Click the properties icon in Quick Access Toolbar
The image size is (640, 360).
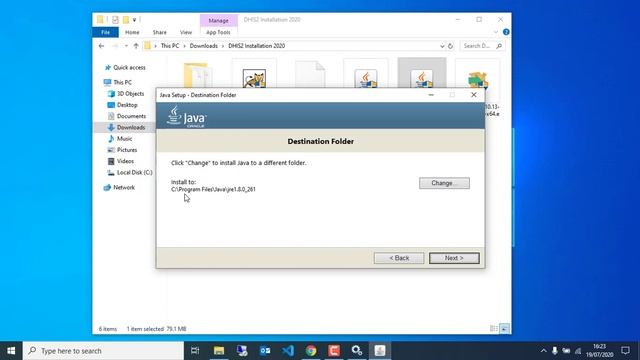click(115, 20)
